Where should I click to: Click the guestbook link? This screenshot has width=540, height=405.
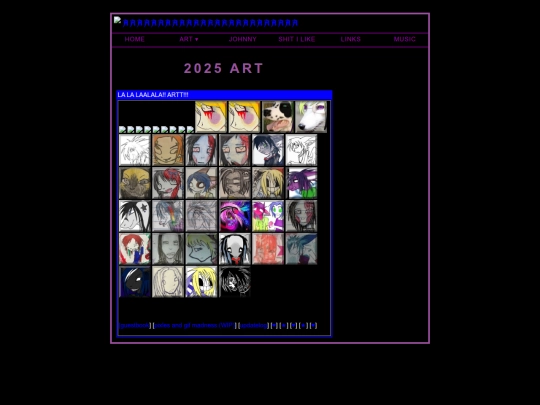coord(135,325)
